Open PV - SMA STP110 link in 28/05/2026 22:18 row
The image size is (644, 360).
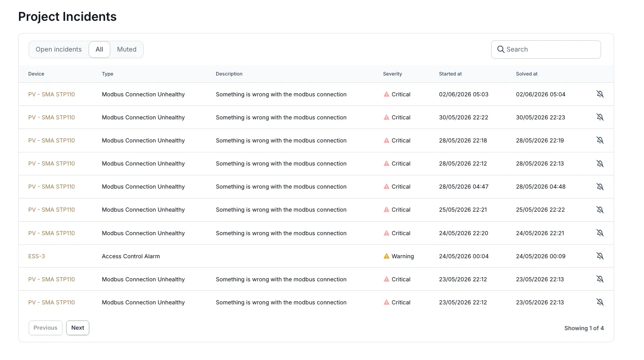click(52, 140)
